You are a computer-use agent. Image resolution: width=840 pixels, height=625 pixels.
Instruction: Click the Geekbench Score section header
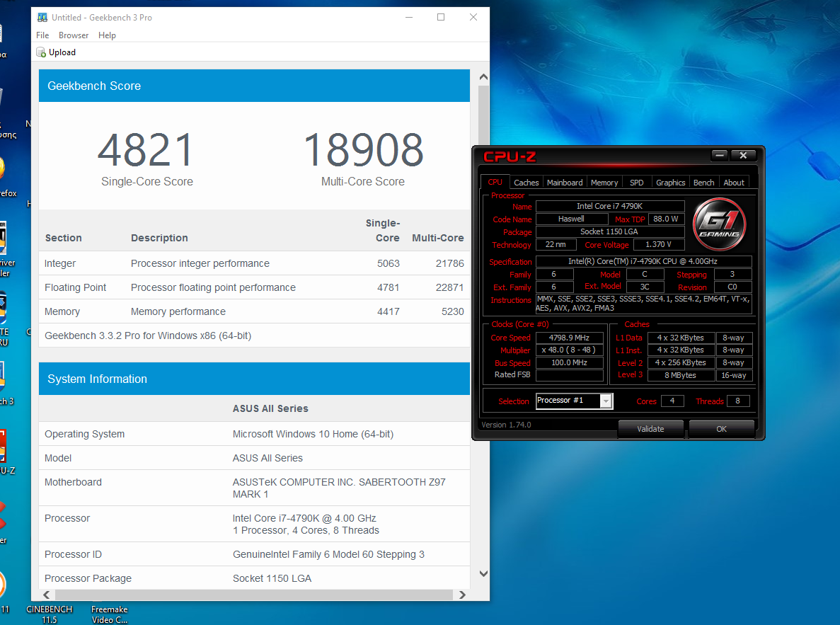[254, 86]
